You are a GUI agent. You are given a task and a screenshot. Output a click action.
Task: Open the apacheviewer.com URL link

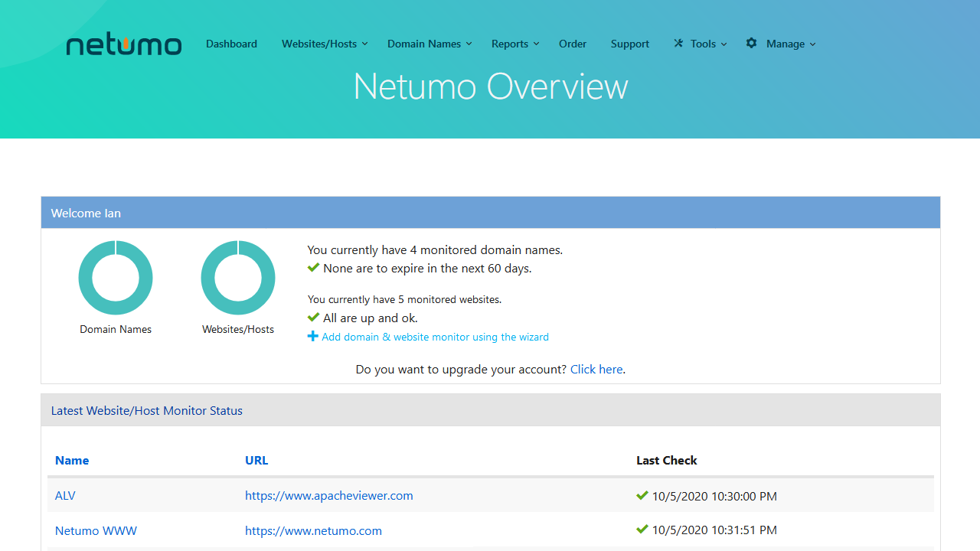coord(329,495)
